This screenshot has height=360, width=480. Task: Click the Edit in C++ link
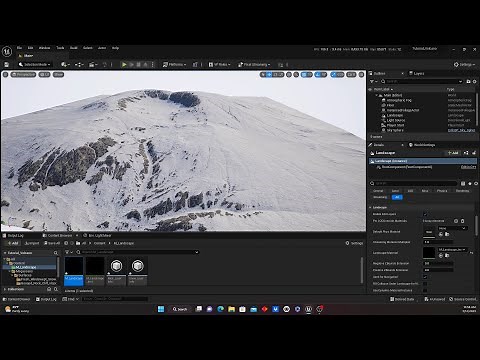click(x=468, y=167)
